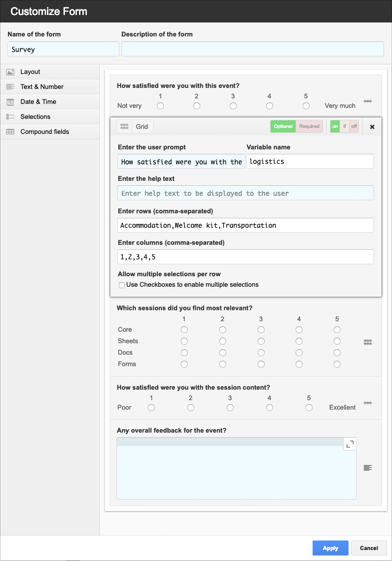Click grid handle icon for sessions question
Image resolution: width=392 pixels, height=561 pixels.
coord(368,342)
